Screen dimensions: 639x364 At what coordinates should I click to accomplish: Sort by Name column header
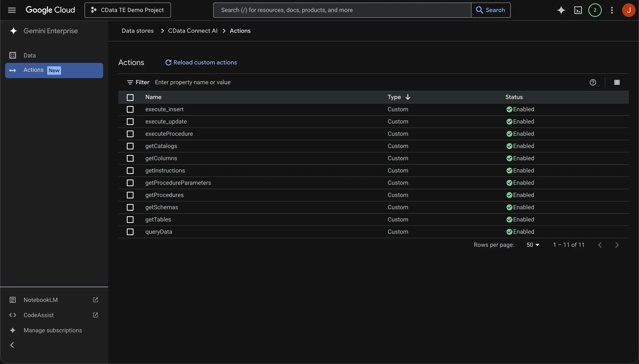(153, 97)
